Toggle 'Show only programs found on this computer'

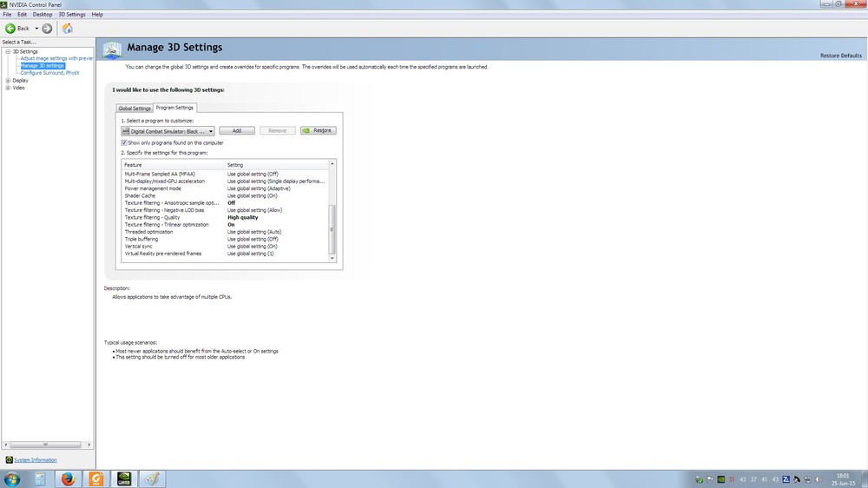coord(124,143)
